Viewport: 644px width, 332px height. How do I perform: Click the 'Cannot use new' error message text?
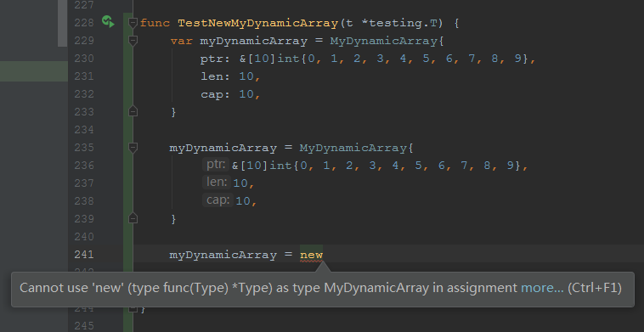pyautogui.click(x=268, y=288)
